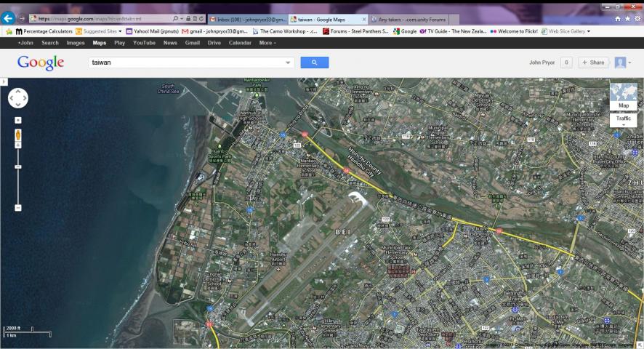Show the left side panel arrow
Image resolution: width=644 pixels, height=349 pixels.
point(4,81)
